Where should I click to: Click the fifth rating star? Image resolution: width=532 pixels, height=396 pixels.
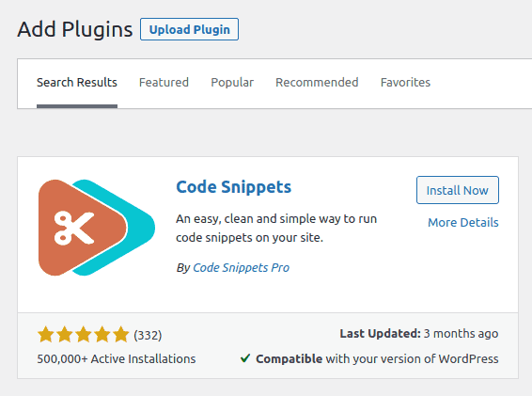tap(121, 335)
